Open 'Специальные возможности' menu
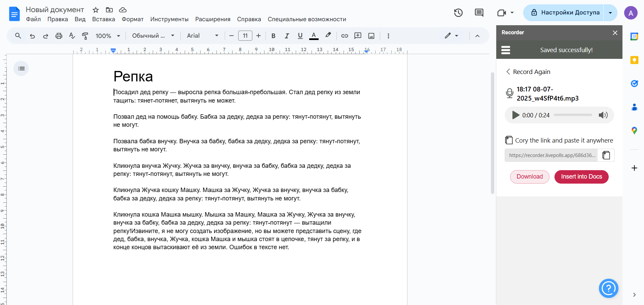The width and height of the screenshot is (644, 305). click(x=307, y=19)
